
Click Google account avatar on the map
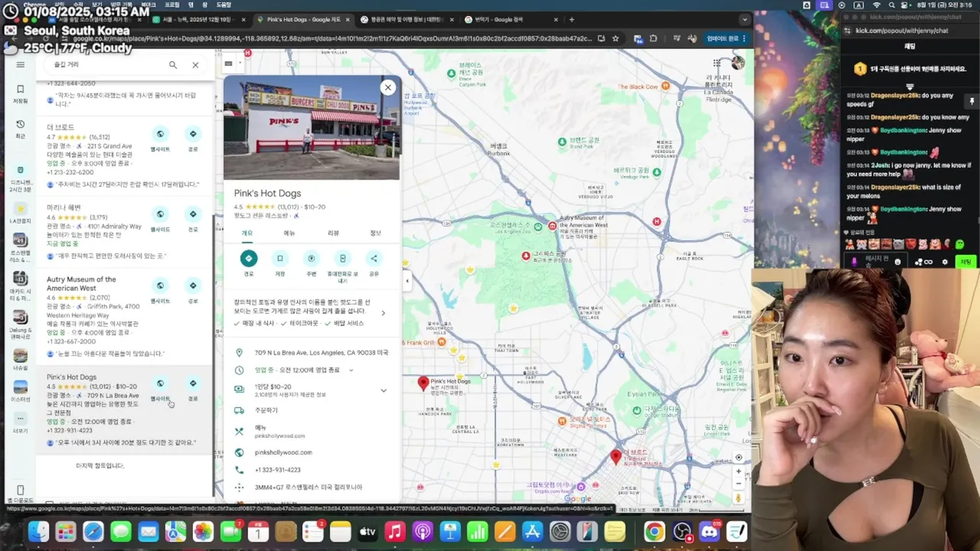738,63
